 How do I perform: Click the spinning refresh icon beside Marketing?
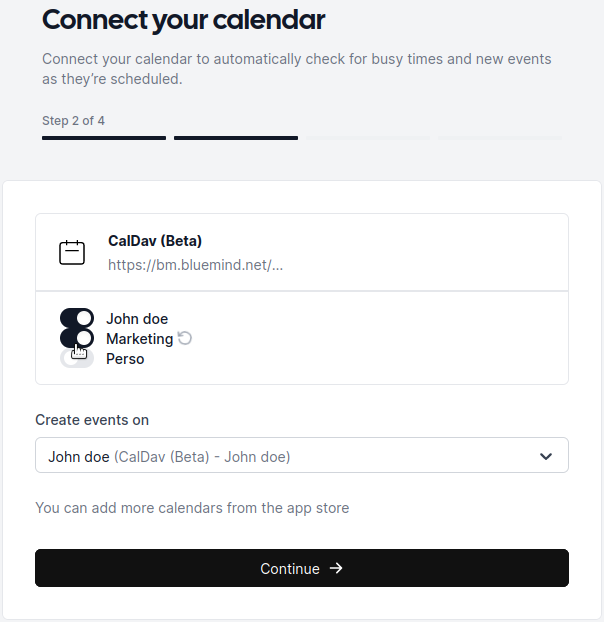[x=184, y=338]
